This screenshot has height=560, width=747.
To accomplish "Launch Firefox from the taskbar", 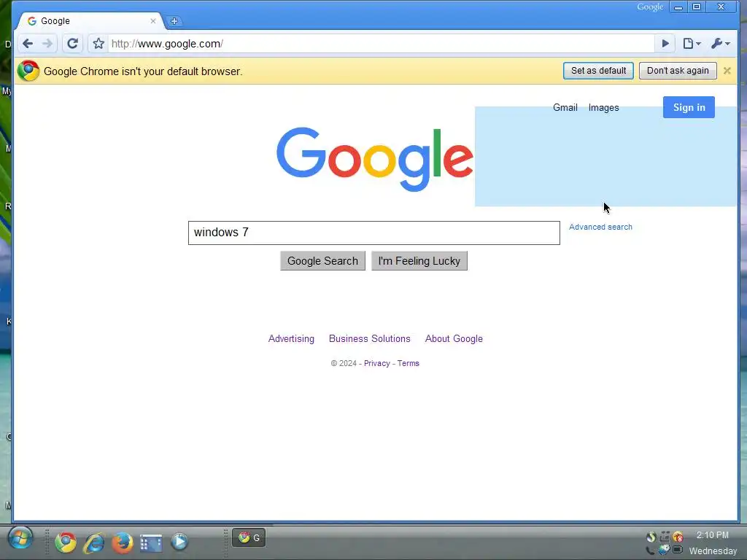I will pos(122,542).
